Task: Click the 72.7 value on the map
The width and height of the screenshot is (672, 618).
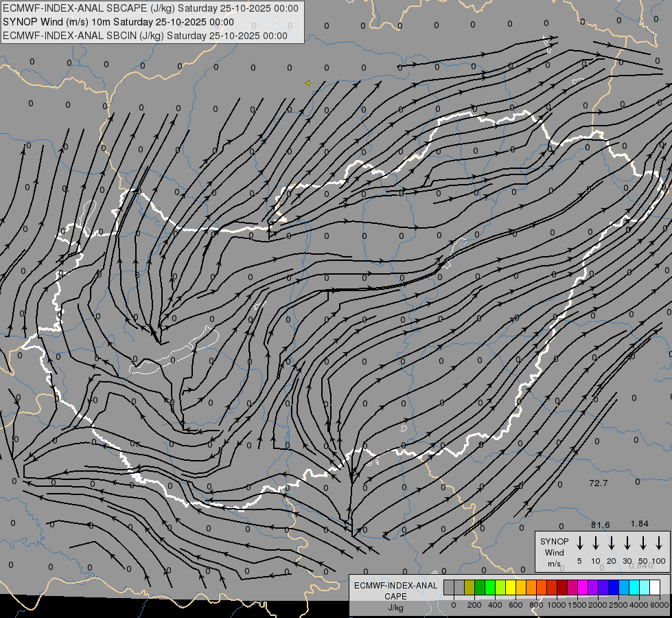Action: [599, 483]
